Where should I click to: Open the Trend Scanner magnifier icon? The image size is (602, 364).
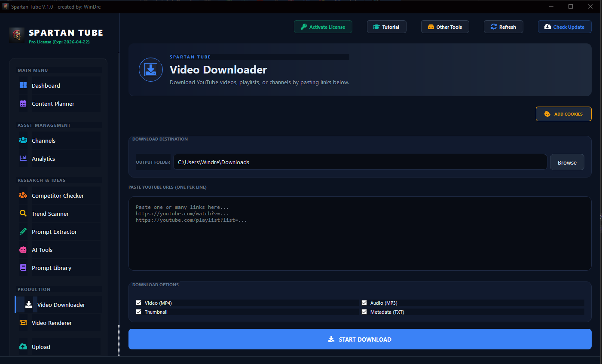[x=23, y=214]
